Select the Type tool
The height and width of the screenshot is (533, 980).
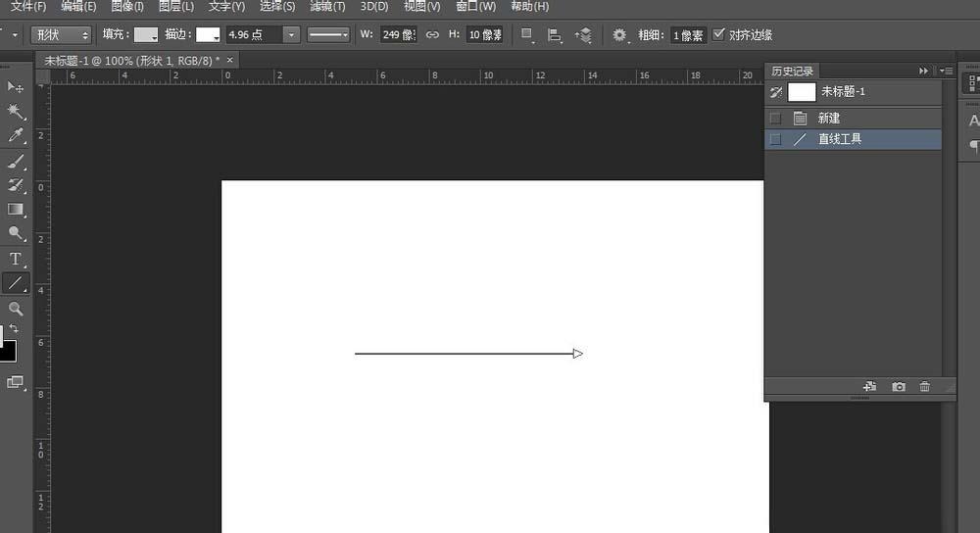click(15, 259)
